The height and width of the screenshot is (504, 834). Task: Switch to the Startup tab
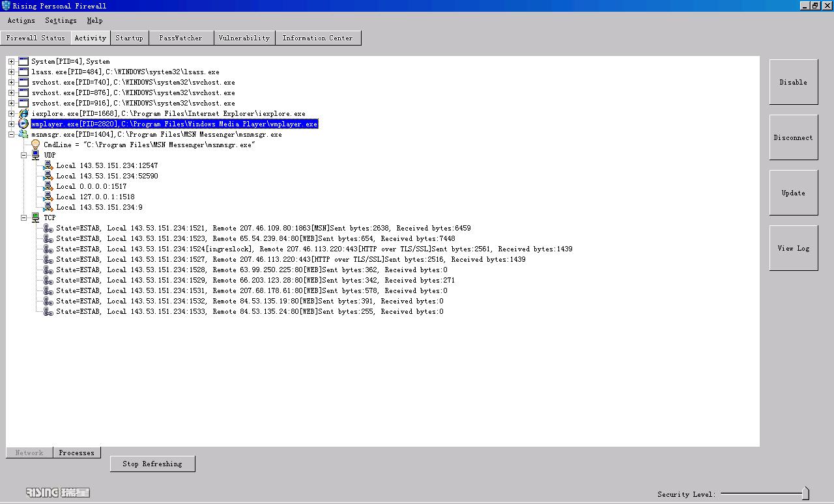(129, 38)
